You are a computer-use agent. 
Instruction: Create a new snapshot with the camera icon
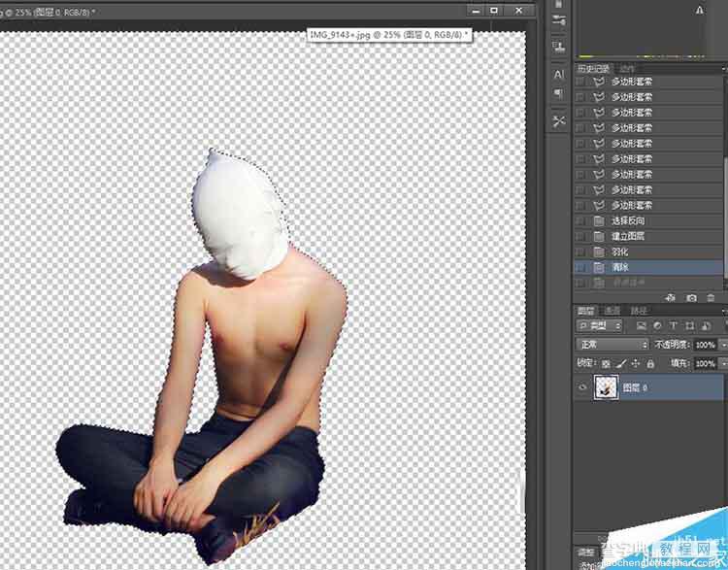click(691, 298)
